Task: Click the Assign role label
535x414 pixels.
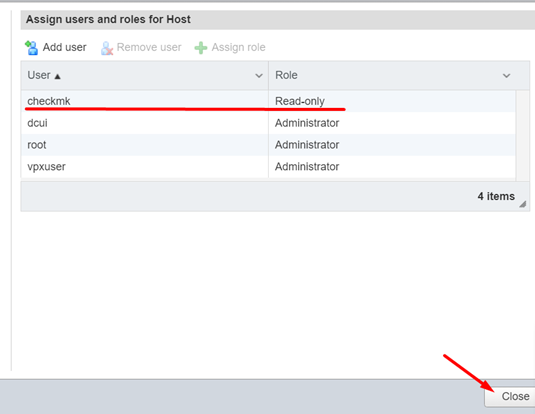Action: click(238, 47)
